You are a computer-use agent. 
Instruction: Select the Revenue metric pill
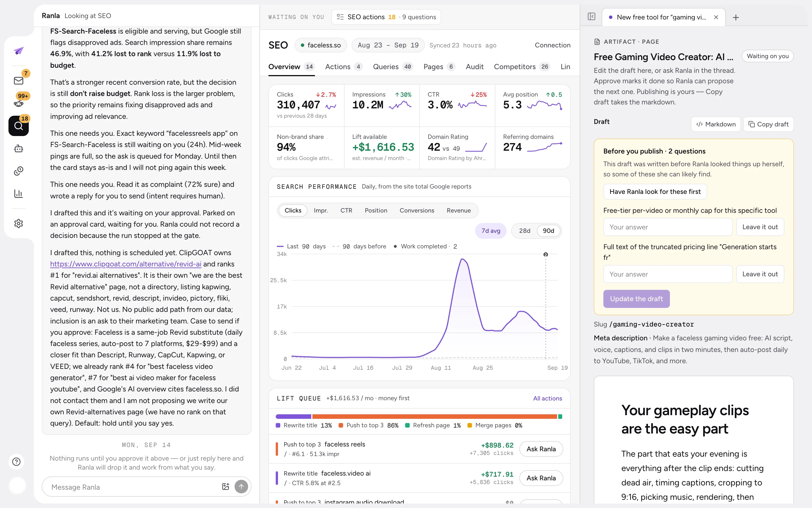pyautogui.click(x=459, y=210)
